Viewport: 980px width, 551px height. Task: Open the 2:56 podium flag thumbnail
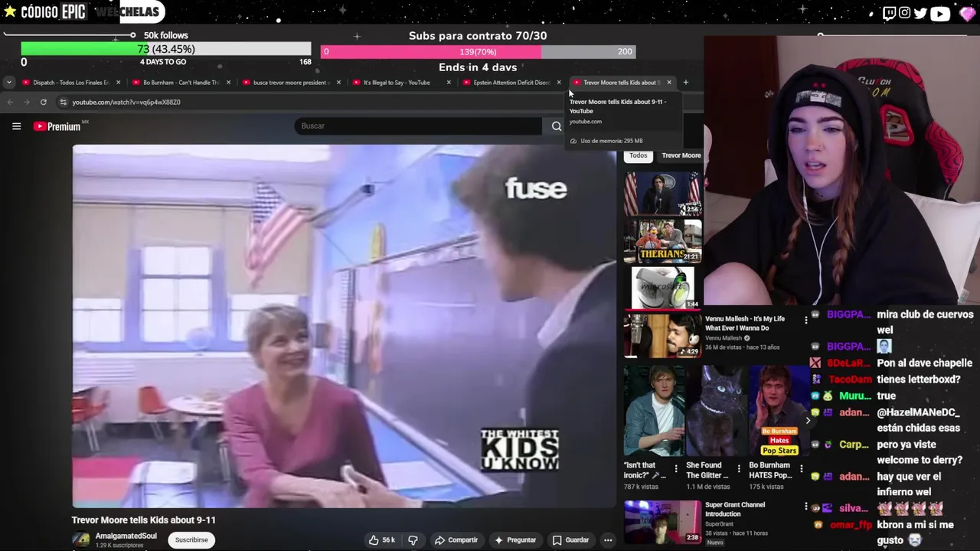tap(662, 194)
